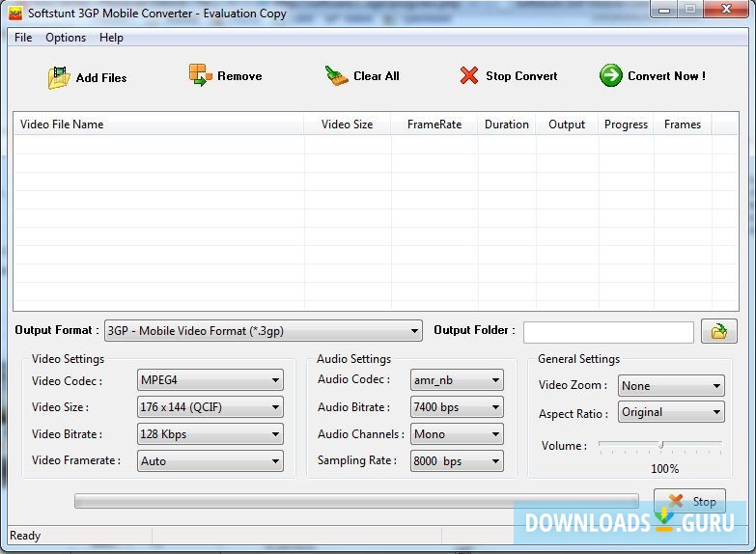Click the Clear All broom icon
Viewport: 756px width, 554px height.
click(x=337, y=75)
